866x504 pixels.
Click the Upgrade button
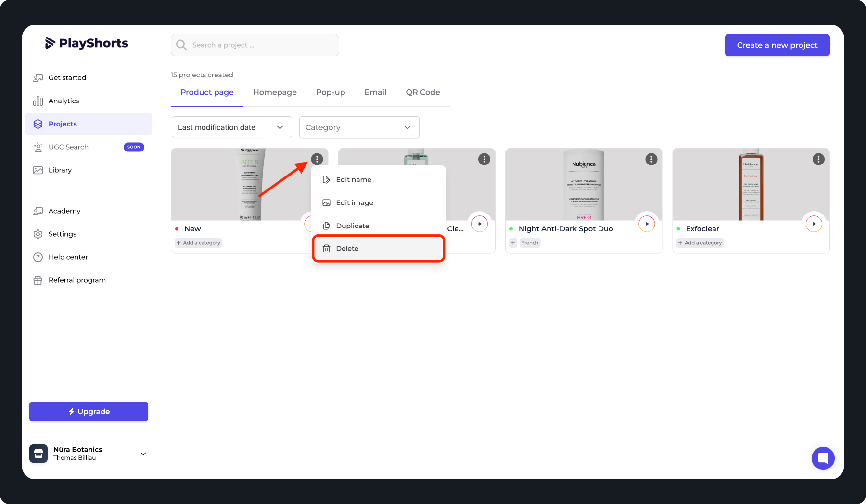tap(89, 412)
